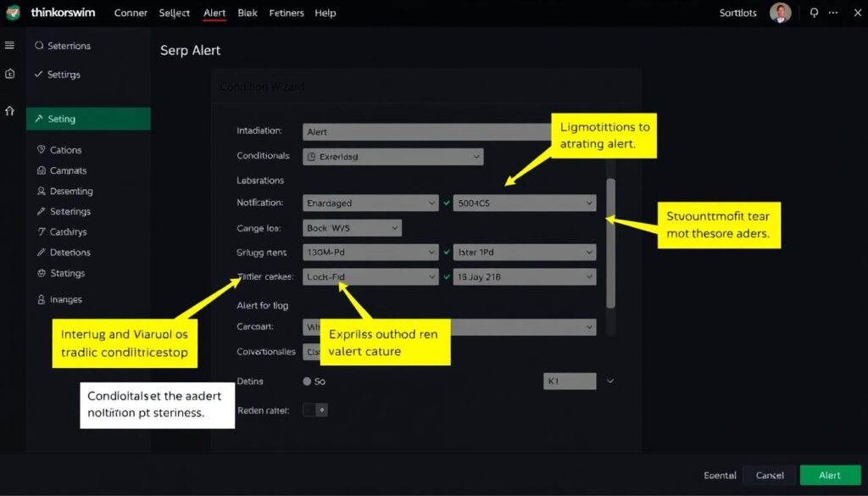Open the Fetiners menu
This screenshot has height=496, width=868.
pyautogui.click(x=287, y=13)
